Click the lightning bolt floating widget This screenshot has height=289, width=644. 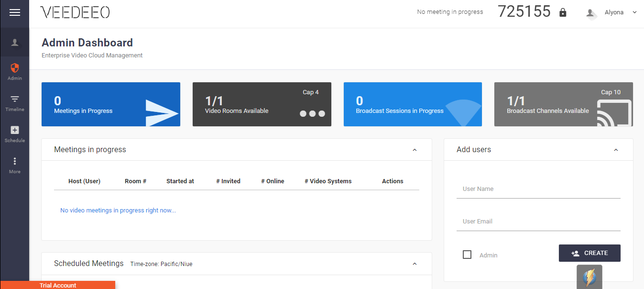pyautogui.click(x=589, y=277)
